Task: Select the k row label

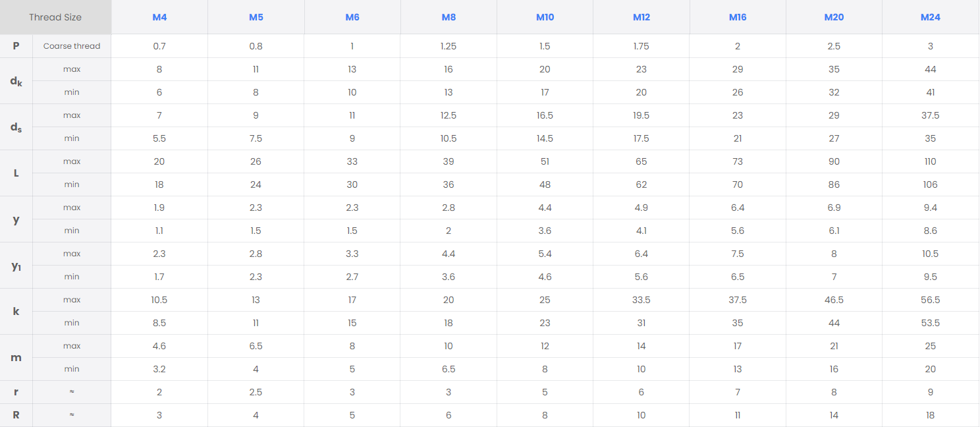Action: (16, 312)
